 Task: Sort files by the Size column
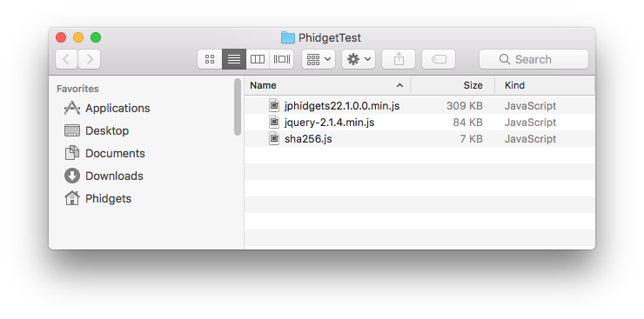coord(453,85)
